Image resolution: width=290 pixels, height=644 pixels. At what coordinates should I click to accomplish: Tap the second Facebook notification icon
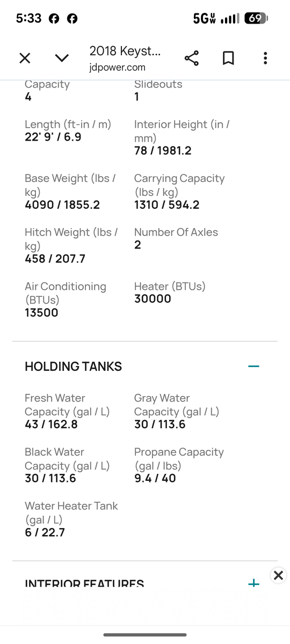click(x=72, y=18)
